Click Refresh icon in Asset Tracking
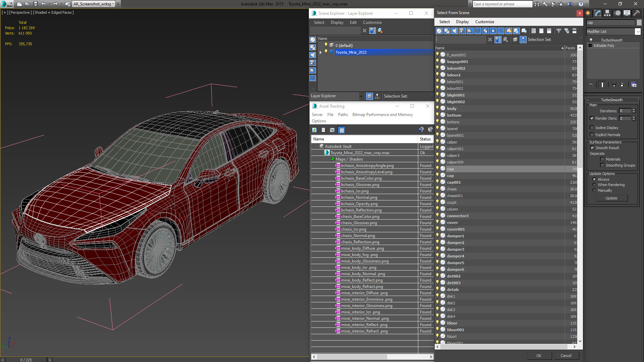This screenshot has height=362, width=644. [314, 130]
